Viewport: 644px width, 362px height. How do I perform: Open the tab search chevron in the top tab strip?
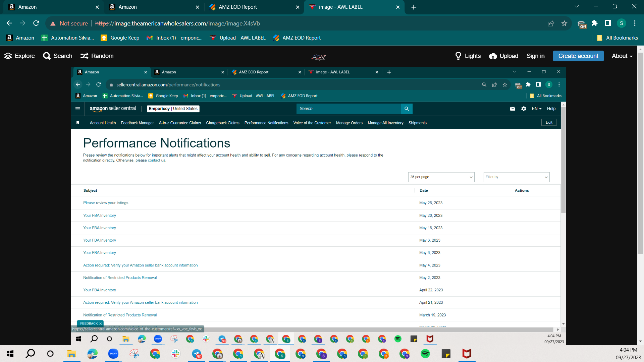[x=577, y=6]
